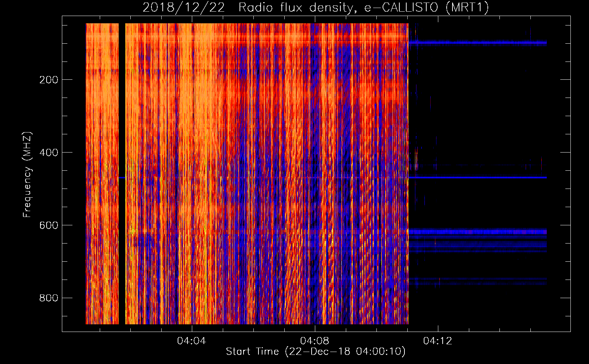
Task: Click the plot title text at the top
Action: 315,7
